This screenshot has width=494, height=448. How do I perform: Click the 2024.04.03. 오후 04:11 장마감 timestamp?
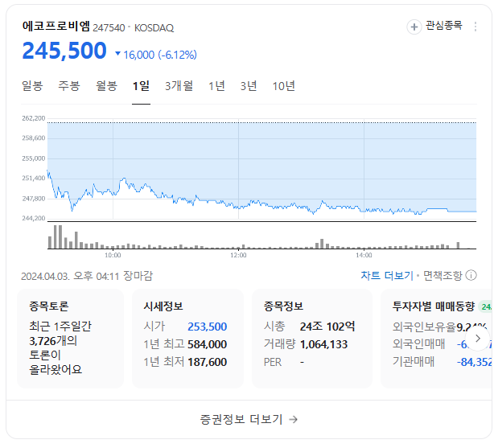click(x=87, y=276)
